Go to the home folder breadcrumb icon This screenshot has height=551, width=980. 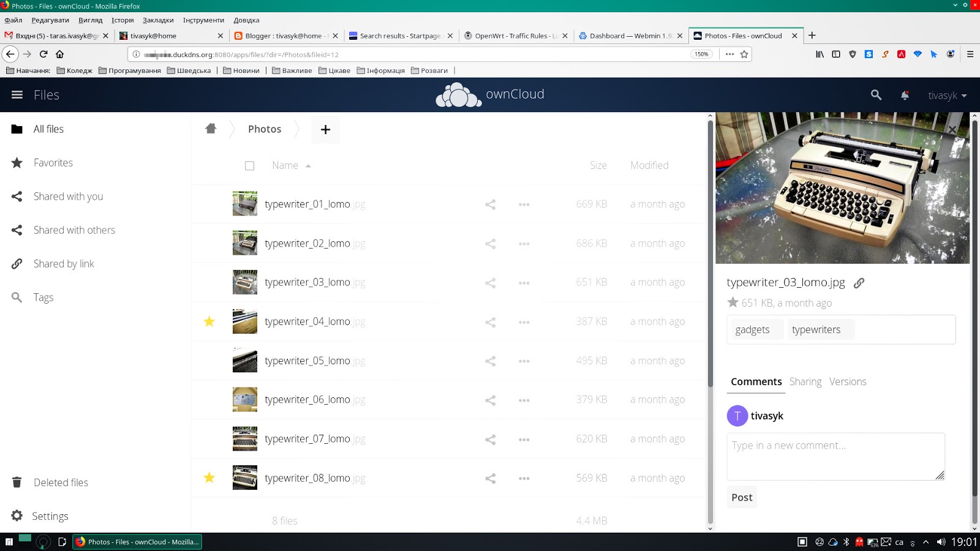pos(211,129)
